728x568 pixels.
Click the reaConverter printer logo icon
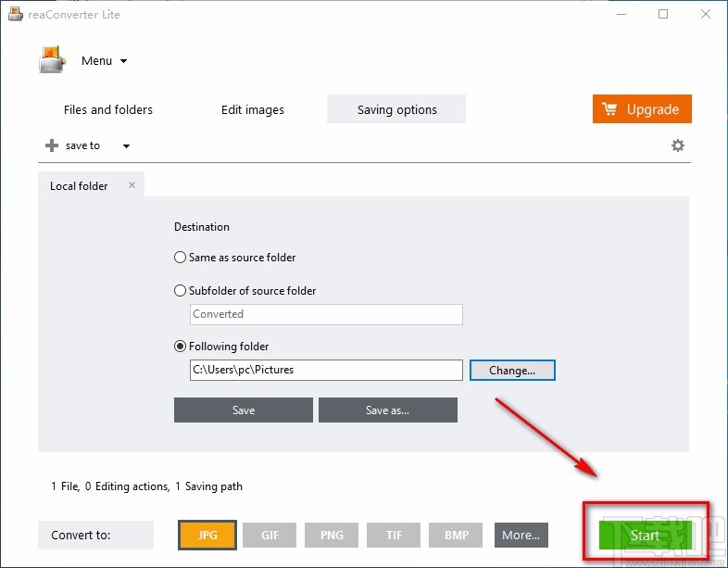pyautogui.click(x=52, y=59)
